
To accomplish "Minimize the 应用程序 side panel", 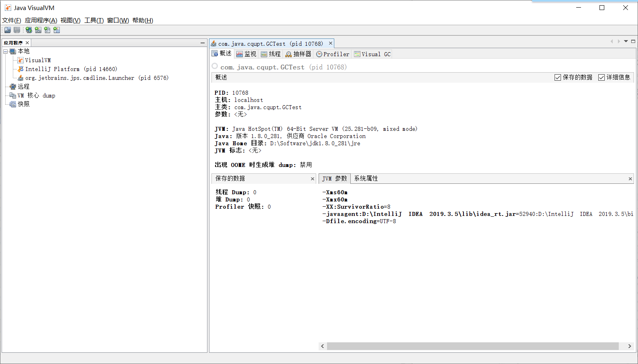I will tap(203, 43).
